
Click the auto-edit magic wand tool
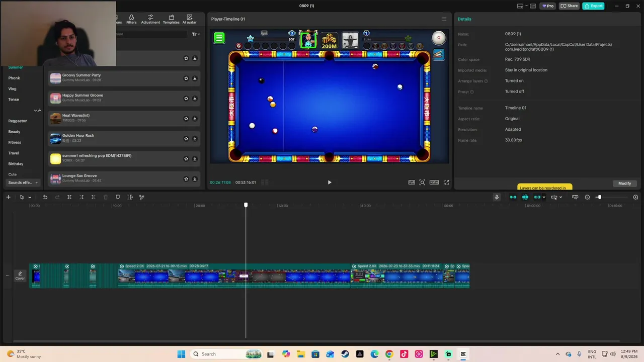click(141, 197)
